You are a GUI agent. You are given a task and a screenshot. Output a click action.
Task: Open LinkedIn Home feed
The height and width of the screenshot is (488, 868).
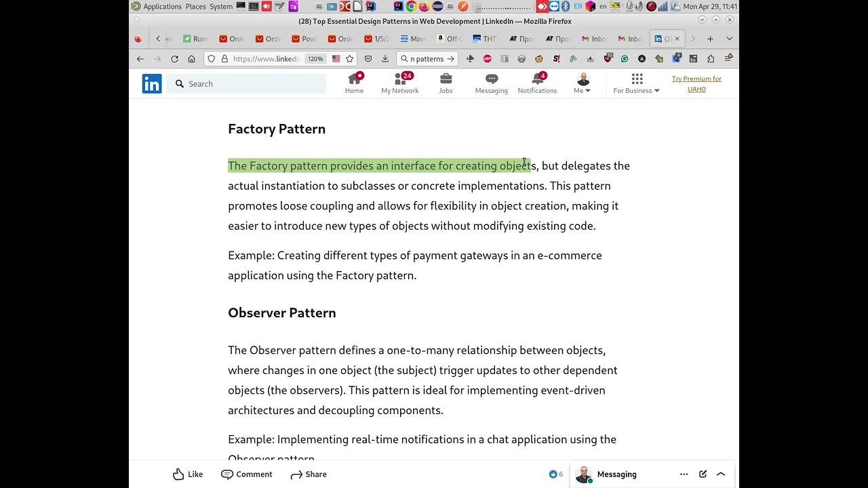354,83
